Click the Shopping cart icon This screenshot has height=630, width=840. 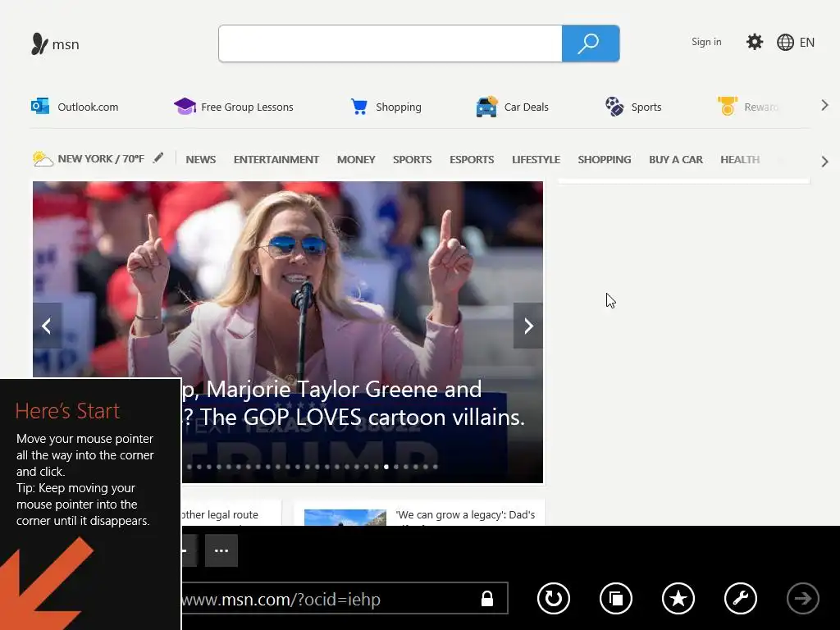(359, 107)
